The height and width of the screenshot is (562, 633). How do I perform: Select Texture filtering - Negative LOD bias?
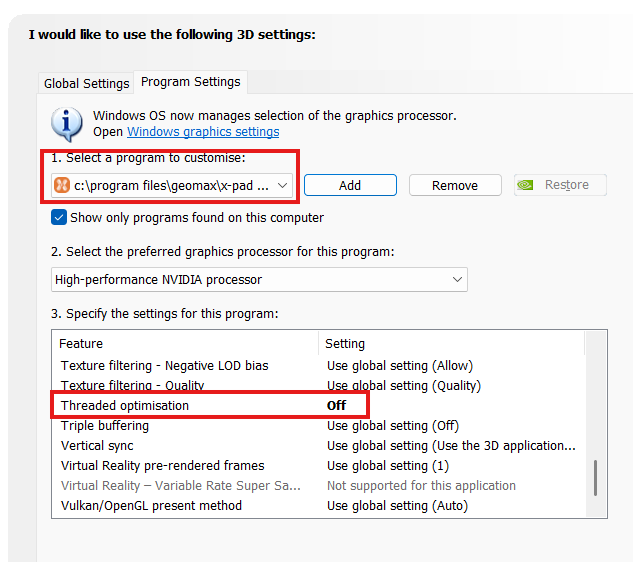(x=165, y=365)
